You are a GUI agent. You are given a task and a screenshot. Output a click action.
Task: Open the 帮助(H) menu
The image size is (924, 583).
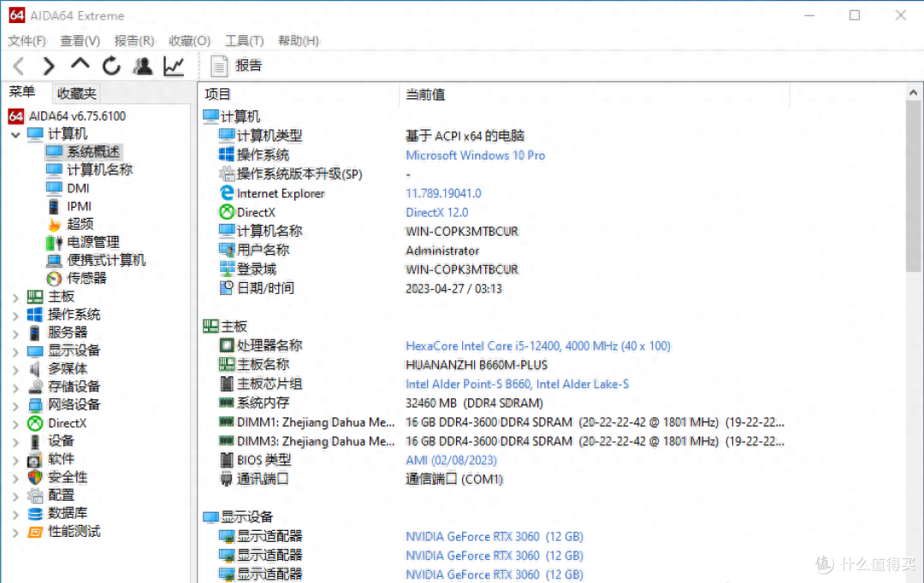(299, 41)
